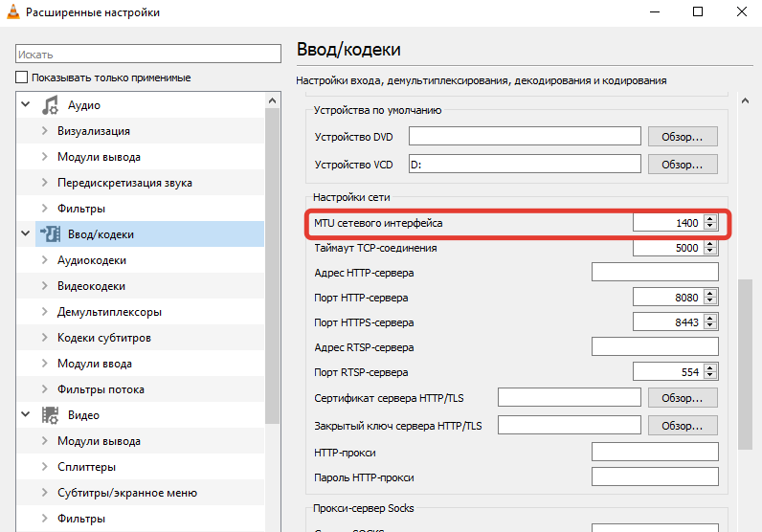Click the VLC cone icon in title bar
Screen dimensions: 762x532
click(13, 12)
